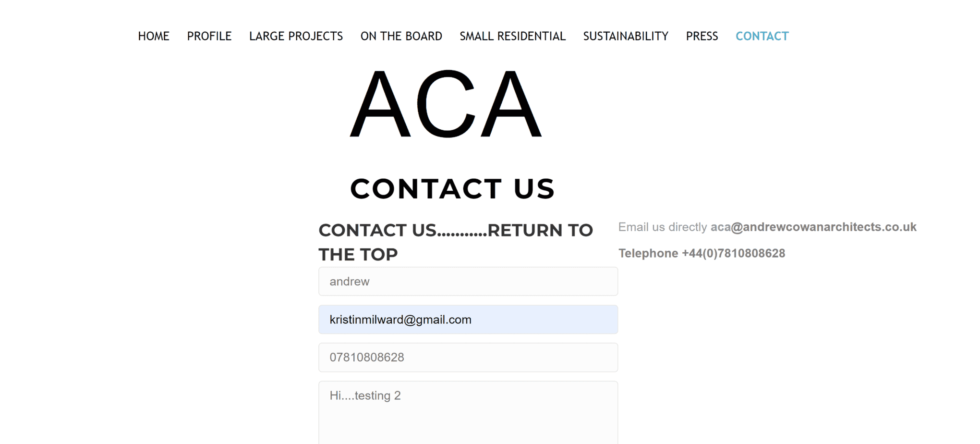This screenshot has width=980, height=444.
Task: Click the message box with Hi....testing 2
Action: 468,412
